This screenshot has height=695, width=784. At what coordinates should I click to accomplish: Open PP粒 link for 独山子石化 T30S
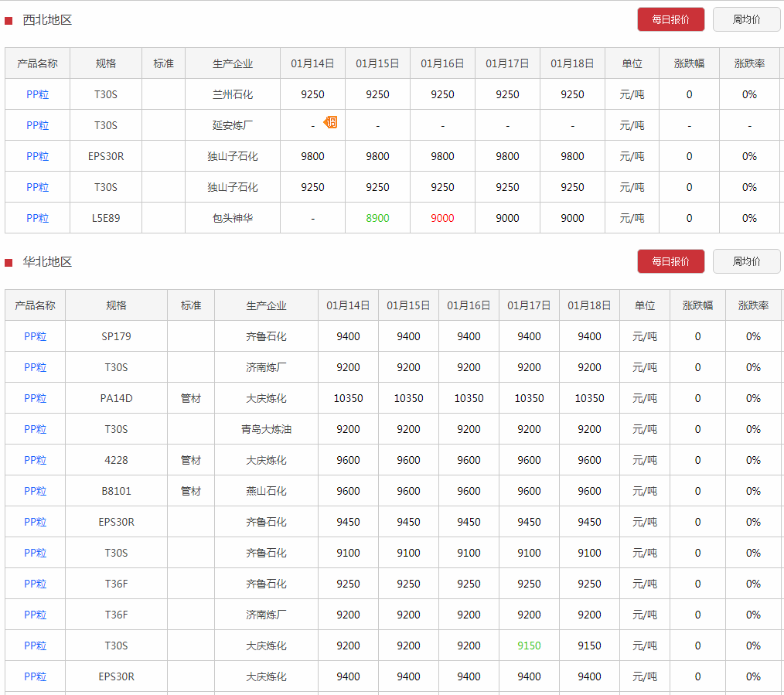(38, 188)
